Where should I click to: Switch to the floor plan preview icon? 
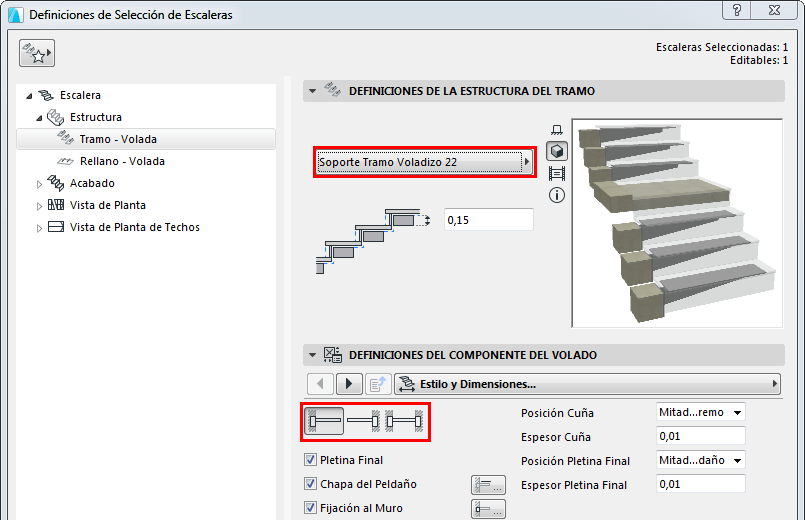[x=557, y=130]
